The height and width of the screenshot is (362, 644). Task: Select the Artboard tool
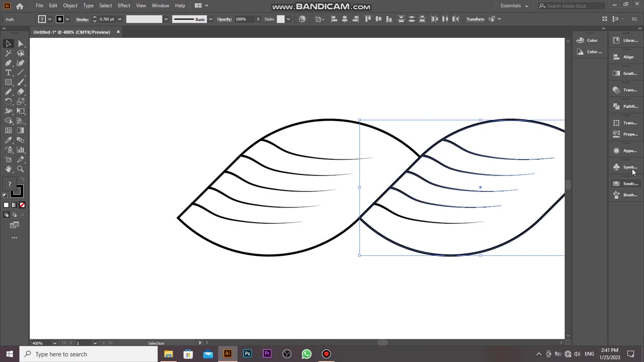click(9, 159)
